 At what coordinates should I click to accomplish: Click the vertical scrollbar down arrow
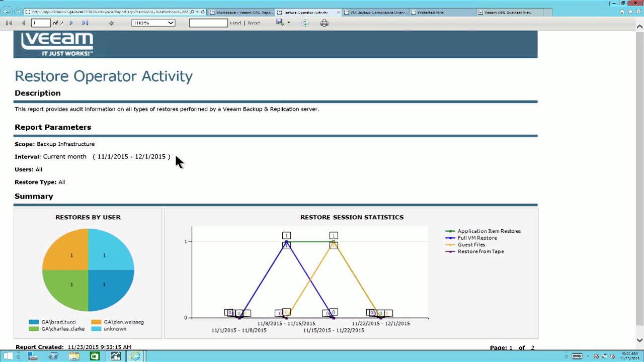640,340
